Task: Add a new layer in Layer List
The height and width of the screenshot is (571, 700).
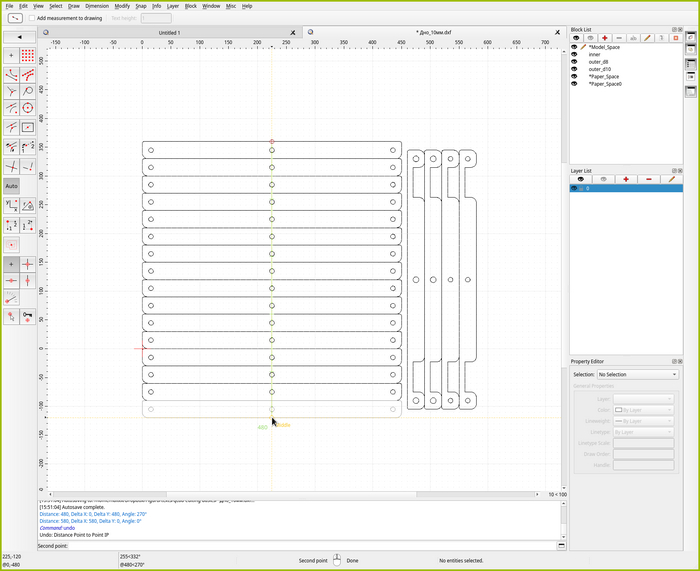Action: pos(626,179)
